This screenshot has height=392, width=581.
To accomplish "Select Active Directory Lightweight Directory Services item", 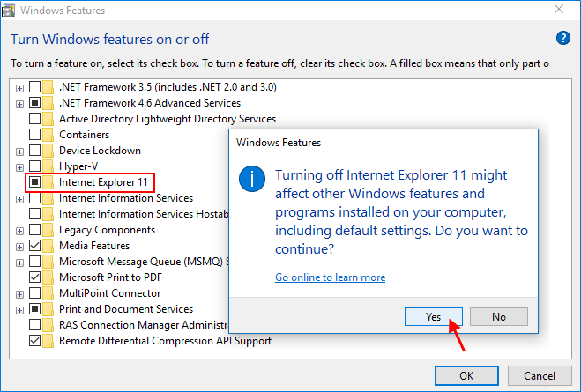I will [167, 119].
